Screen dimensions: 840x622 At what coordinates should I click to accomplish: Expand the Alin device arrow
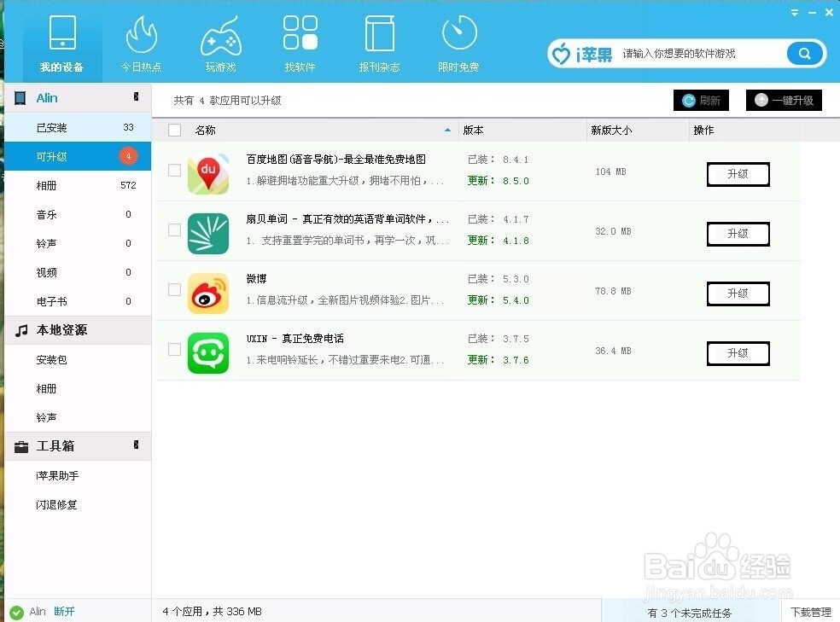(x=136, y=96)
